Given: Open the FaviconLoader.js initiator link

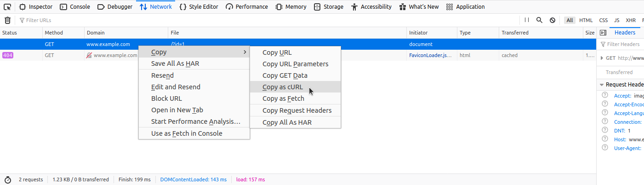Looking at the screenshot, I should [x=430, y=55].
